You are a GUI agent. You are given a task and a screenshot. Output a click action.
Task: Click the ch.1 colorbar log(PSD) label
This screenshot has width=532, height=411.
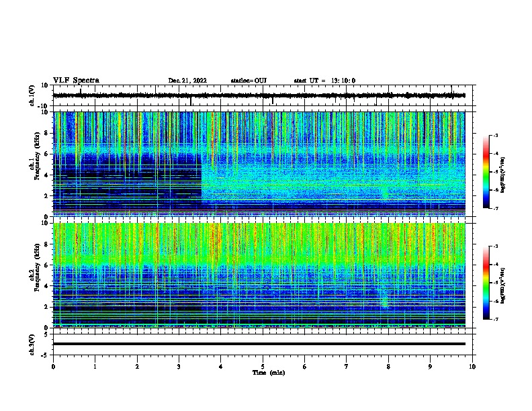click(502, 175)
